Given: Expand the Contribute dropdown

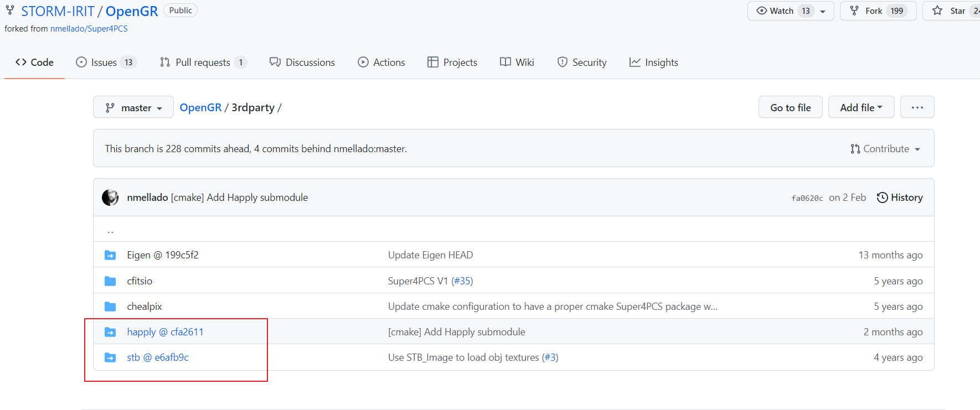Looking at the screenshot, I should pos(885,149).
